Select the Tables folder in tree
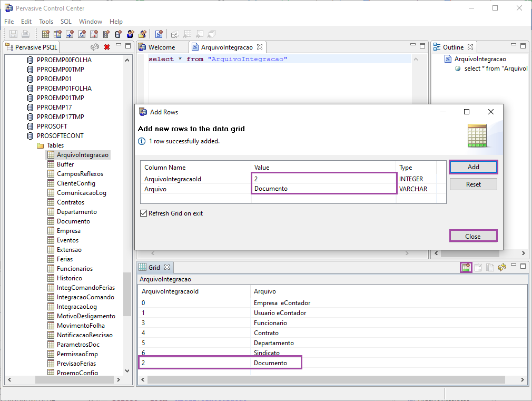The width and height of the screenshot is (532, 401). click(55, 145)
